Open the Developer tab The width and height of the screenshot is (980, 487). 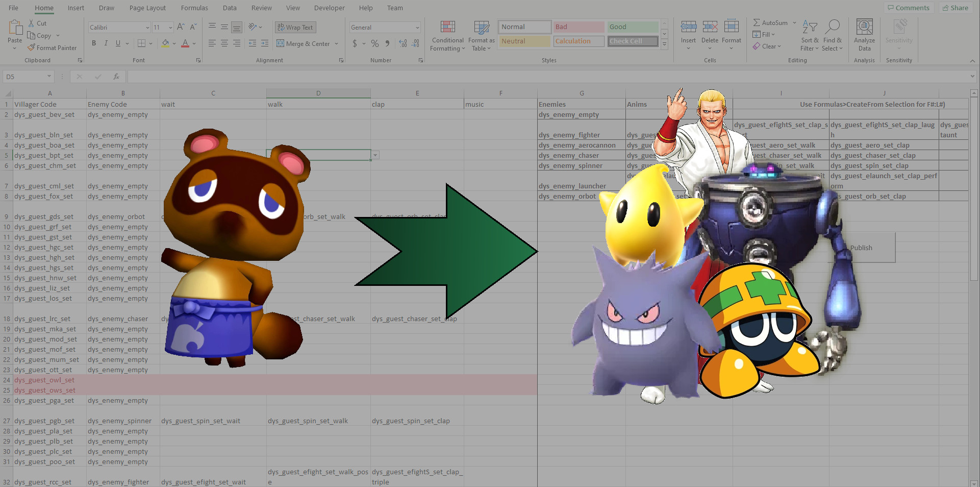click(329, 8)
